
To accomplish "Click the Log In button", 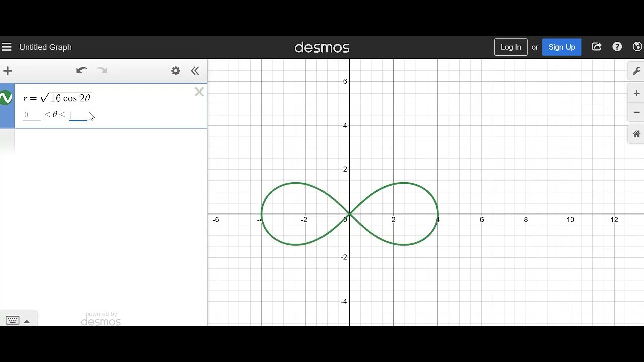I will coord(511,47).
